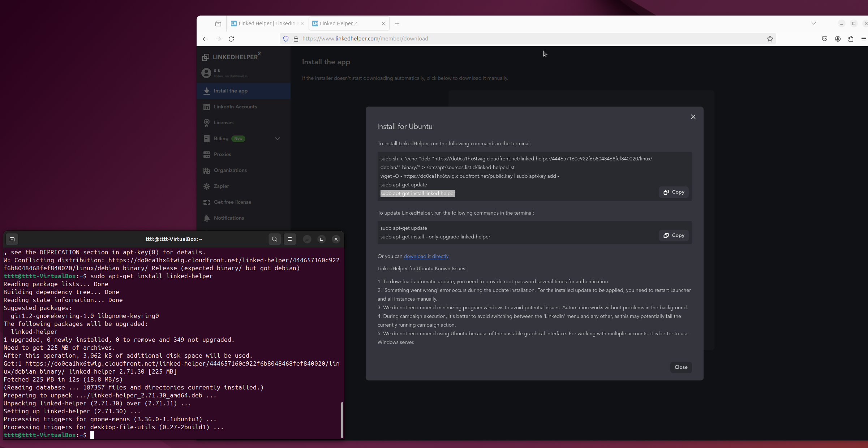The width and height of the screenshot is (868, 448).
Task: Open Licenses in sidebar
Action: (x=244, y=123)
